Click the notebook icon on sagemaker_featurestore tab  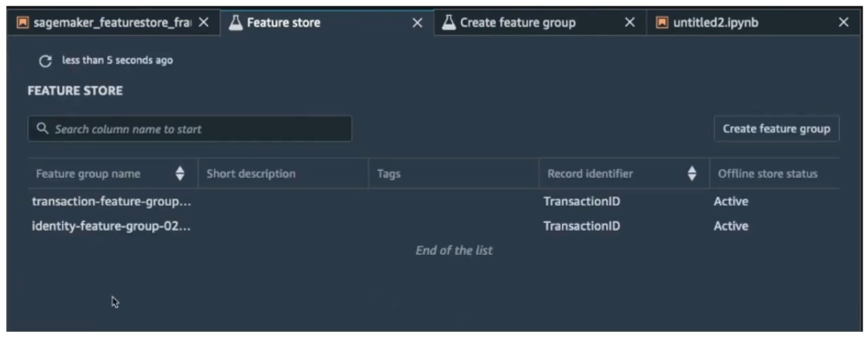(23, 23)
